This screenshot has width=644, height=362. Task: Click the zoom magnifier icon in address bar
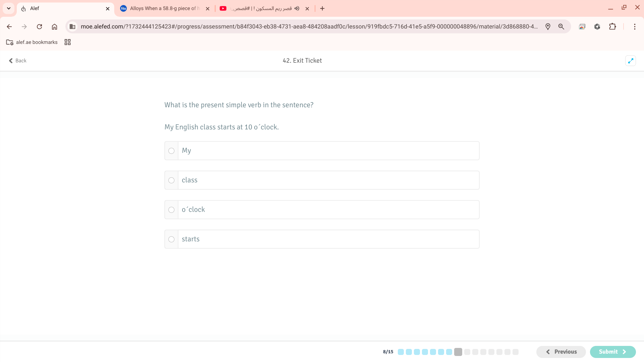click(x=561, y=26)
